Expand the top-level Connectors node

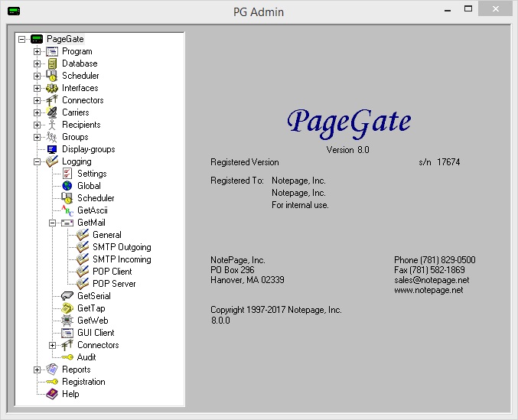tap(37, 100)
